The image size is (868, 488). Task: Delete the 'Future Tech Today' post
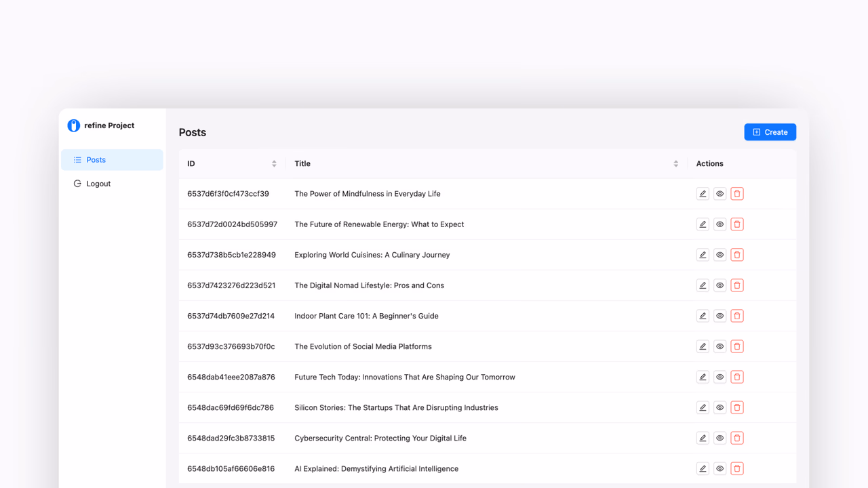[x=737, y=377]
